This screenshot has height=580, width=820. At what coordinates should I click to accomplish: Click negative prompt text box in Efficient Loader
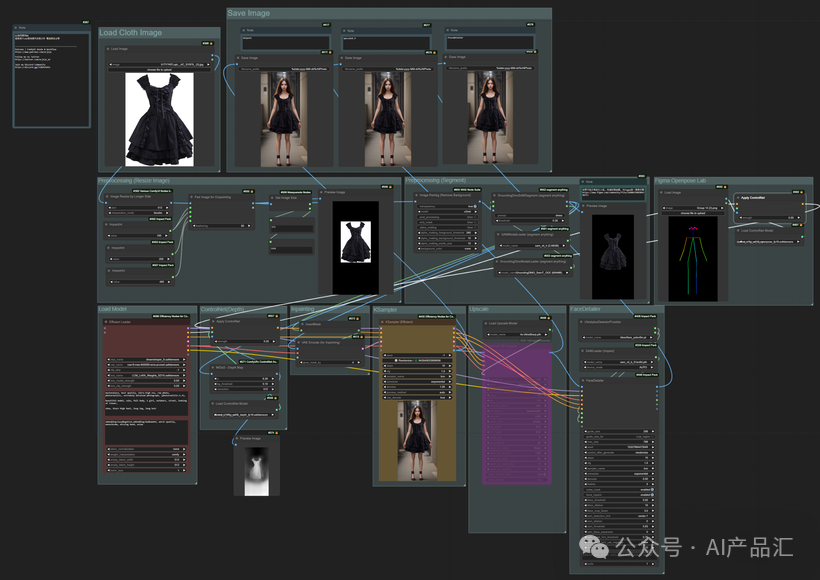click(146, 431)
